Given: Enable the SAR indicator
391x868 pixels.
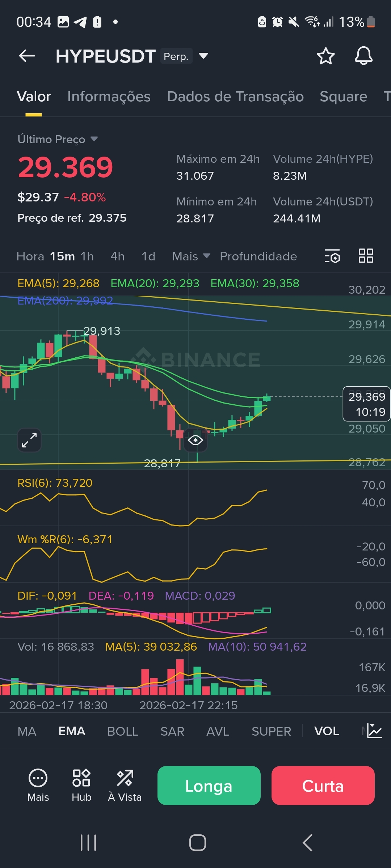Looking at the screenshot, I should (172, 731).
